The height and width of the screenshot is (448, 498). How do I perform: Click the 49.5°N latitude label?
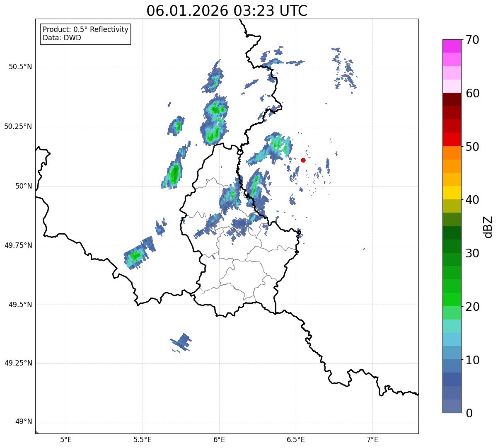click(x=20, y=305)
